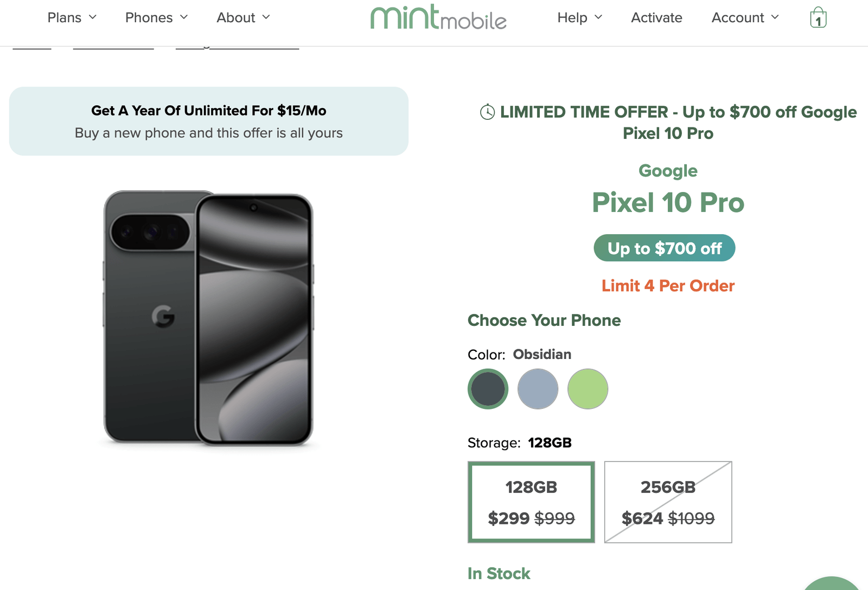Select the 128GB storage option
868x590 pixels.
(x=531, y=502)
